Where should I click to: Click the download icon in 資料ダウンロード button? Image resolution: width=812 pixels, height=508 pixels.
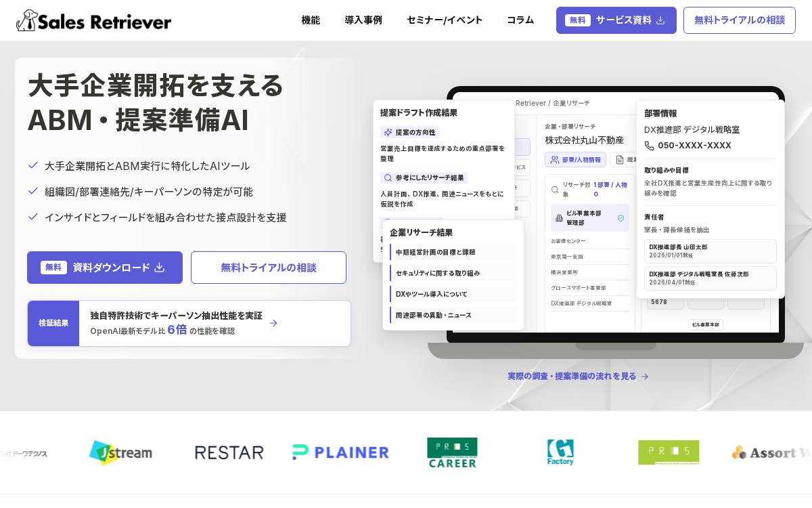[160, 267]
